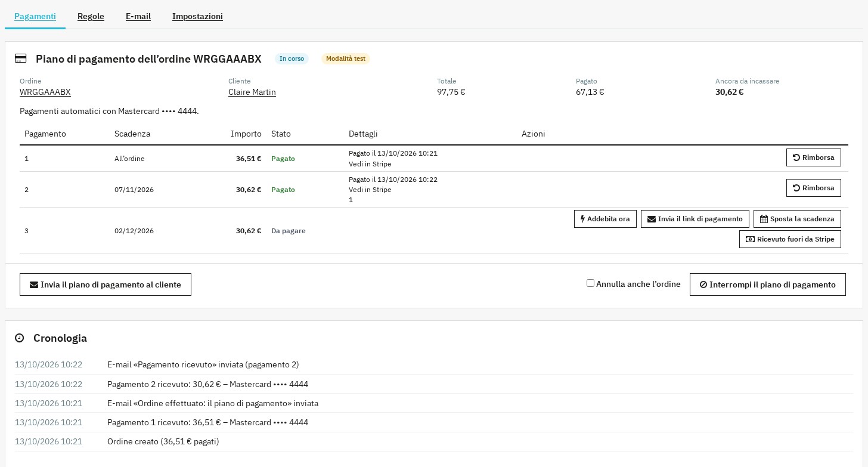Click the Mastercard •••• 4444 automatic payments note
868x467 pixels.
(109, 111)
